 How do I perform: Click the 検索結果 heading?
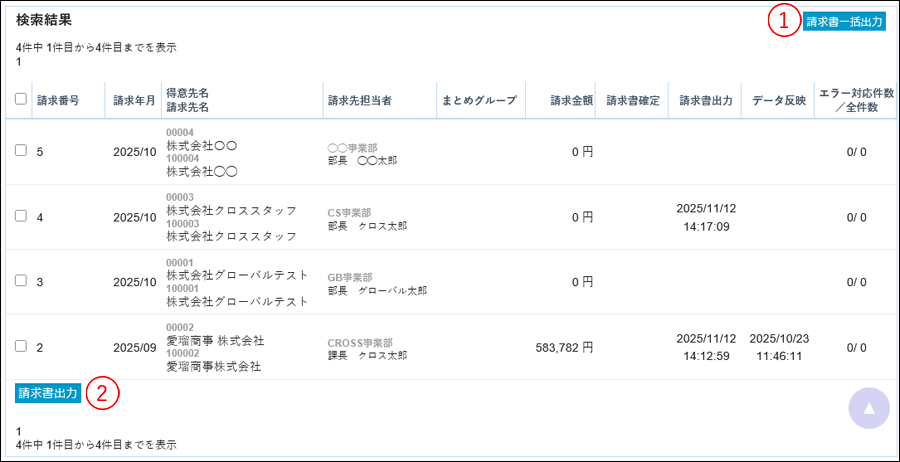[44, 20]
